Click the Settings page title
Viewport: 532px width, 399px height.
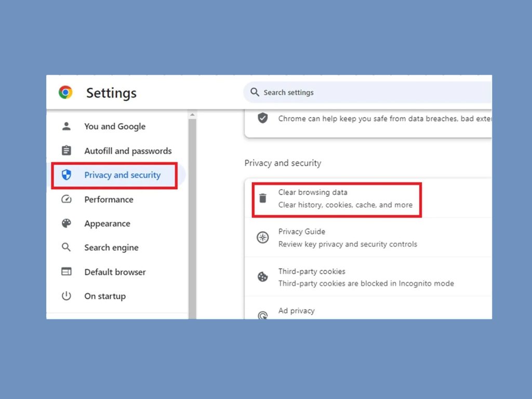click(111, 93)
